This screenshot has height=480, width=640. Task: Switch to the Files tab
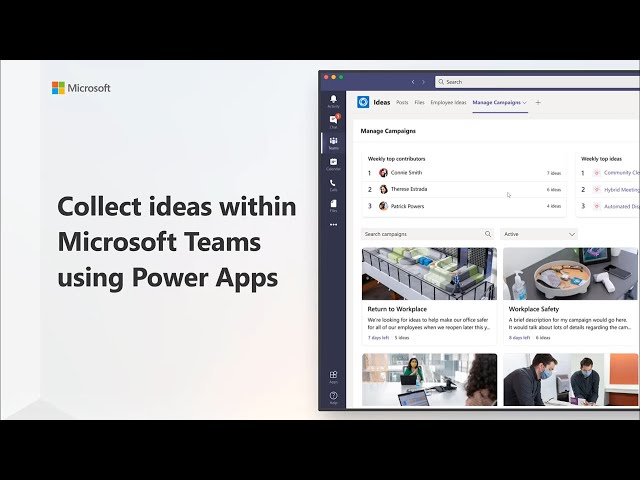(419, 102)
